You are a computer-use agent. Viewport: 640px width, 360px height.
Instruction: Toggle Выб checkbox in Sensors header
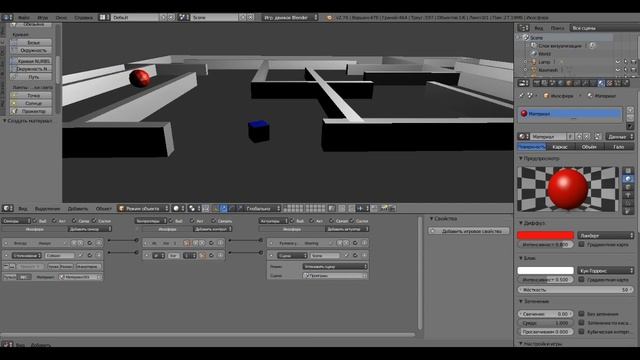point(35,221)
